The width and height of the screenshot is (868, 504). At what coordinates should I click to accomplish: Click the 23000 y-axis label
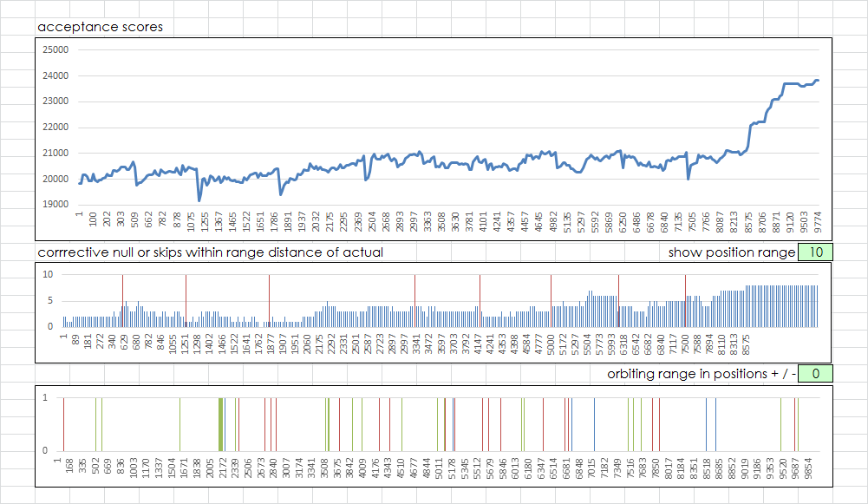point(55,101)
